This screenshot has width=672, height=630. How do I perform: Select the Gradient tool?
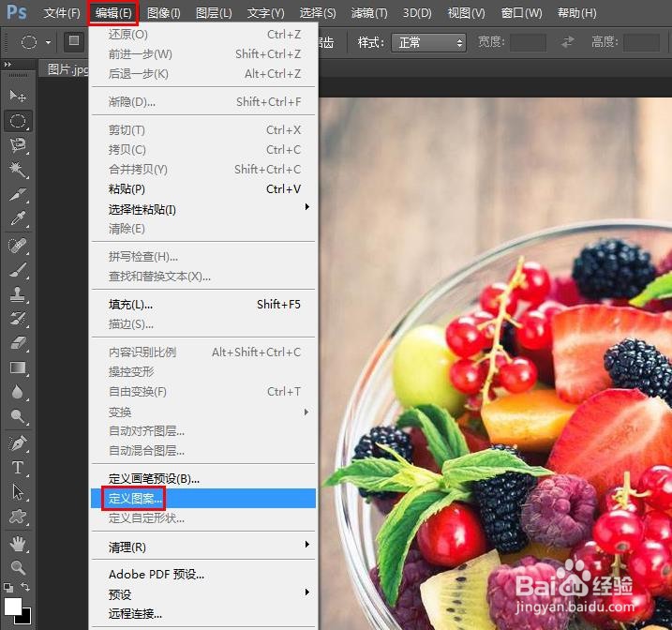pyautogui.click(x=18, y=367)
